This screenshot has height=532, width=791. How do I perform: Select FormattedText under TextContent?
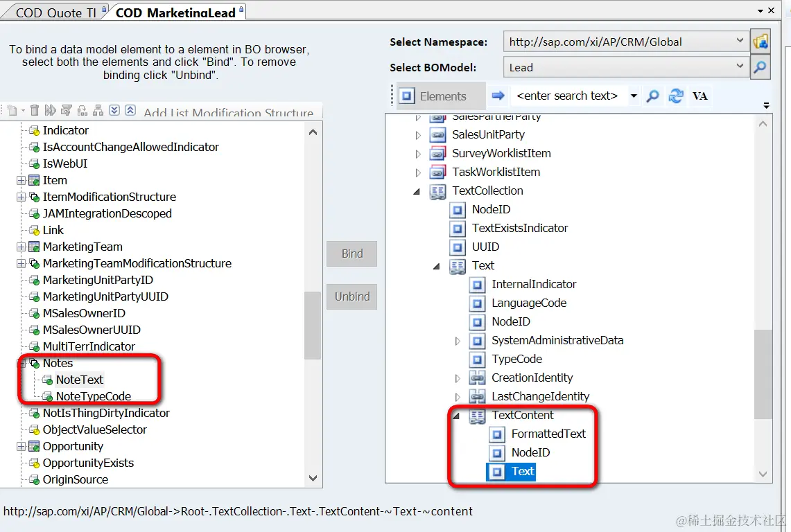tap(548, 434)
